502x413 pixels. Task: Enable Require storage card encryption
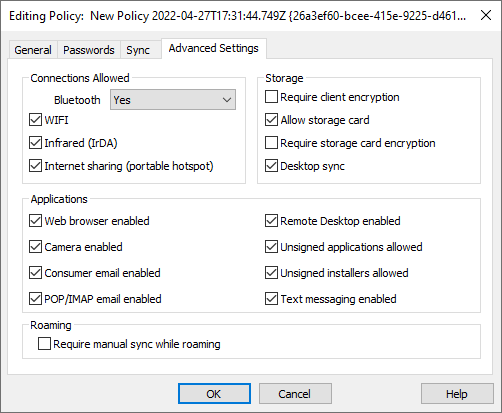271,143
